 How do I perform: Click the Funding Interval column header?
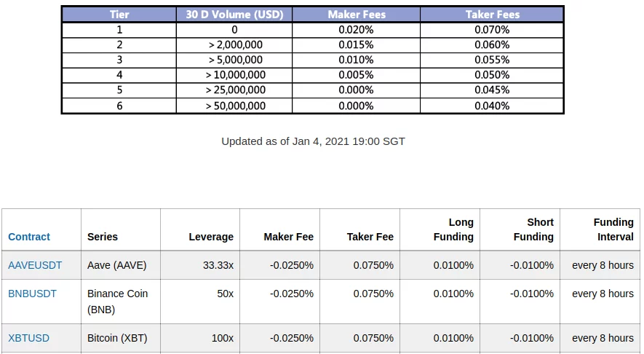tap(613, 229)
